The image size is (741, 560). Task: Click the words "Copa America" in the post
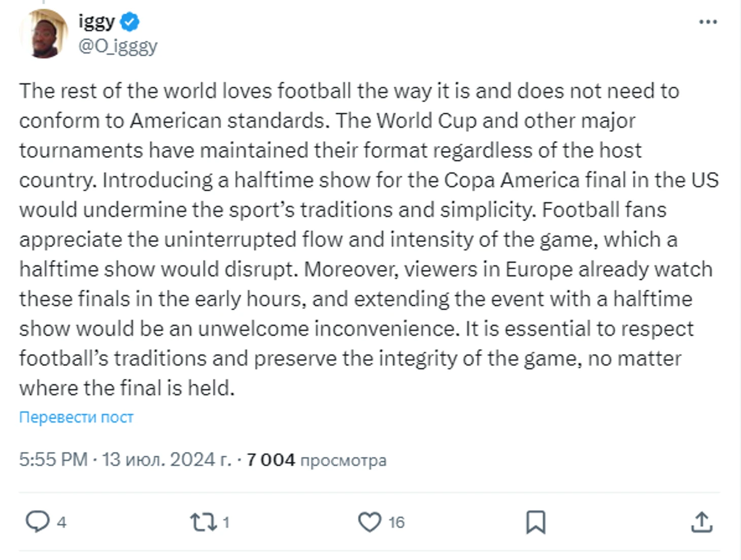[x=512, y=181]
